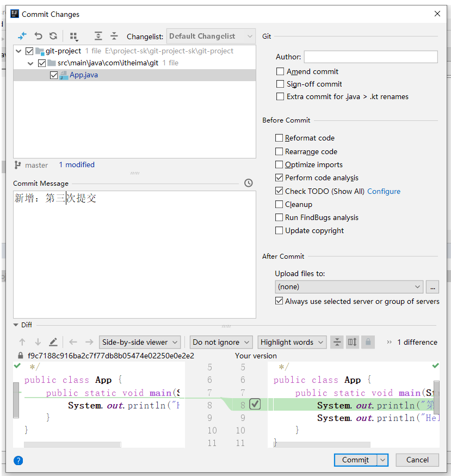
Task: Enable Amend commit checkbox
Action: 280,71
